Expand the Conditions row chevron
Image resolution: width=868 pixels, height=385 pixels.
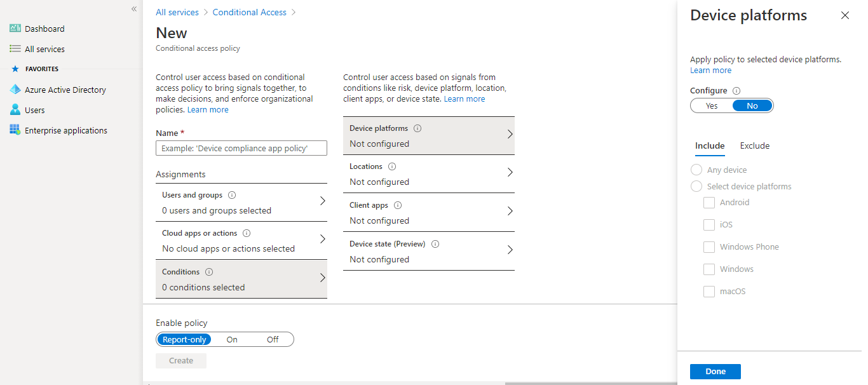pos(322,278)
